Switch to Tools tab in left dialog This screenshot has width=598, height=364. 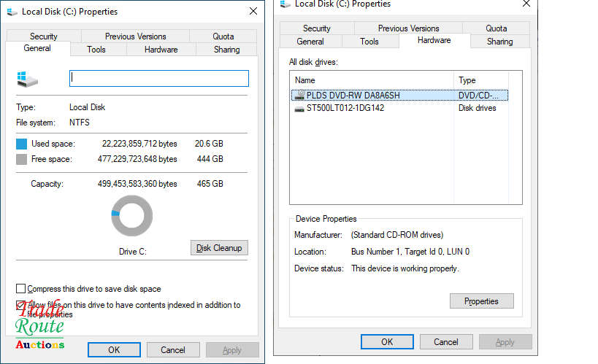tap(96, 50)
